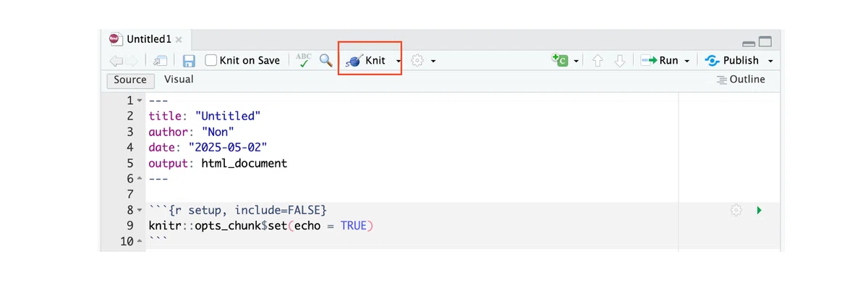Expand Knit dropdown arrow
Image resolution: width=868 pixels, height=291 pixels.
(x=399, y=62)
